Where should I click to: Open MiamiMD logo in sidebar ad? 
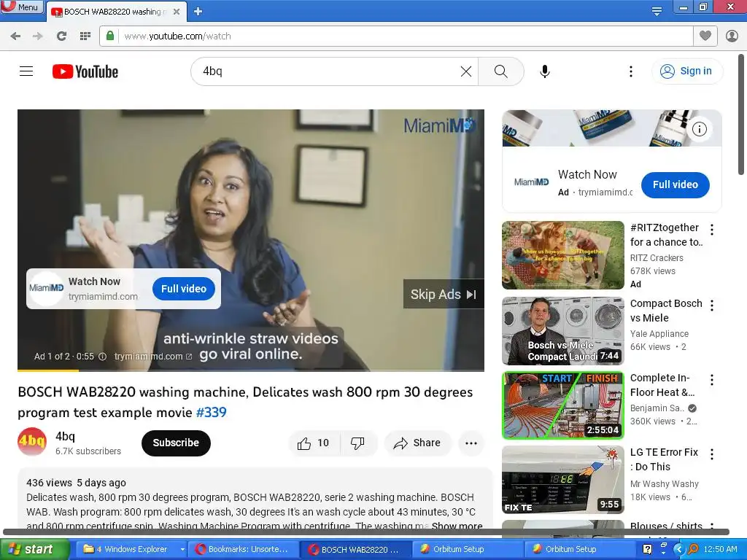pyautogui.click(x=532, y=182)
